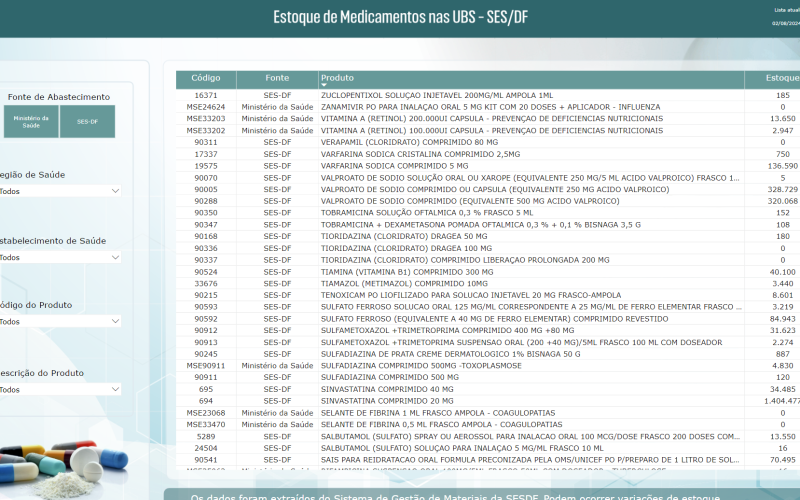Select SULFADIAZINA COMPRIMIDO 500 MG row
This screenshot has width=800, height=500.
coord(488,378)
